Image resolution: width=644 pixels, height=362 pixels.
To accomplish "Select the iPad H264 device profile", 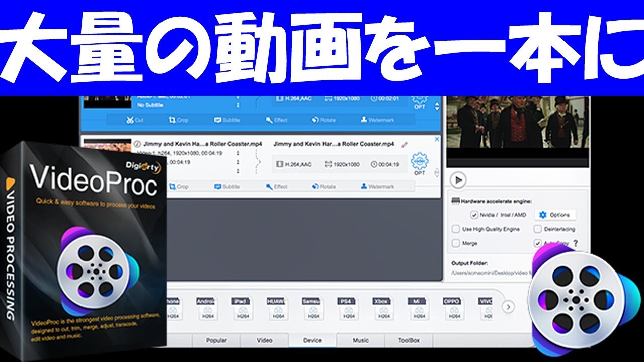I will click(x=243, y=309).
